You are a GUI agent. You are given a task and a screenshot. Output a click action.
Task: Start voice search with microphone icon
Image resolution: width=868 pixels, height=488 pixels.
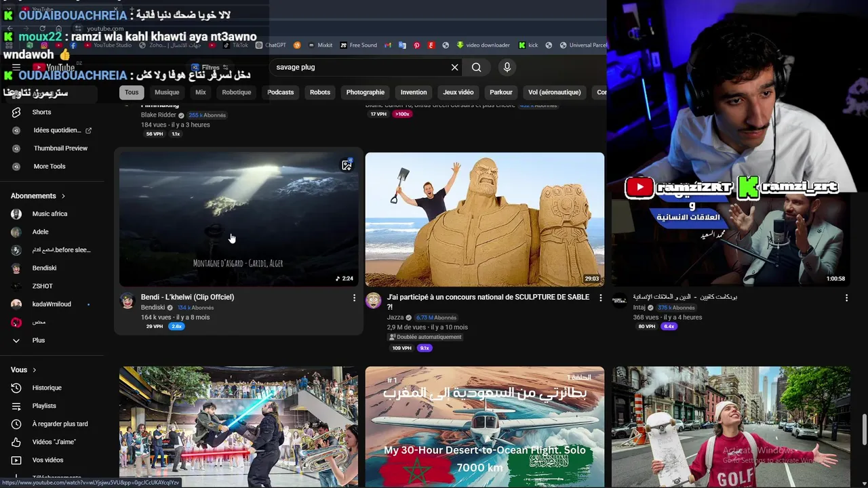click(507, 67)
